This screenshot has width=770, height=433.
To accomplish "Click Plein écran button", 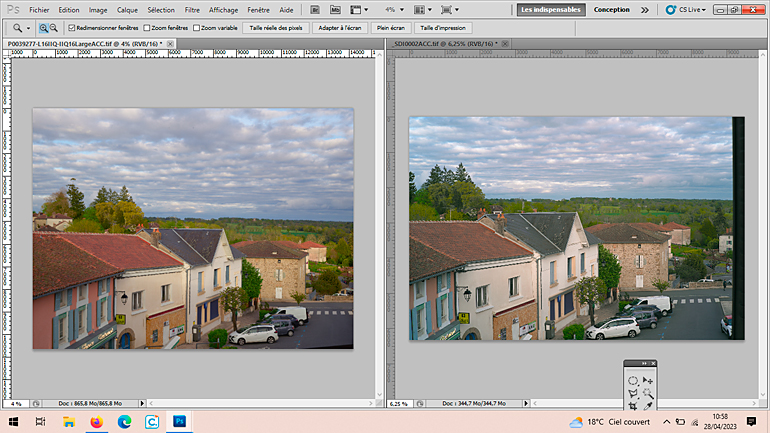I will [391, 28].
